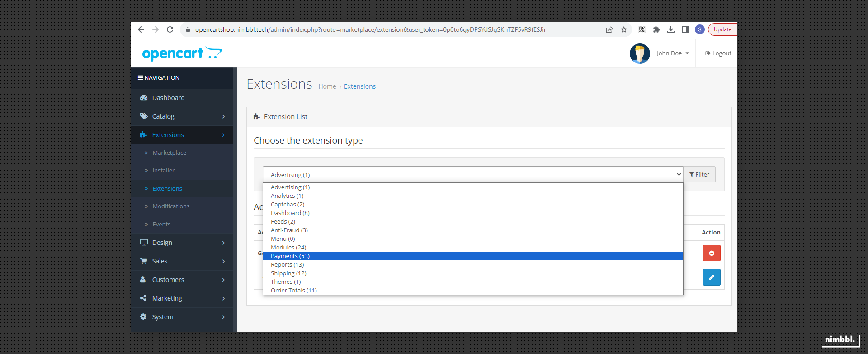Expand the Sales menu
The image size is (868, 354).
182,261
